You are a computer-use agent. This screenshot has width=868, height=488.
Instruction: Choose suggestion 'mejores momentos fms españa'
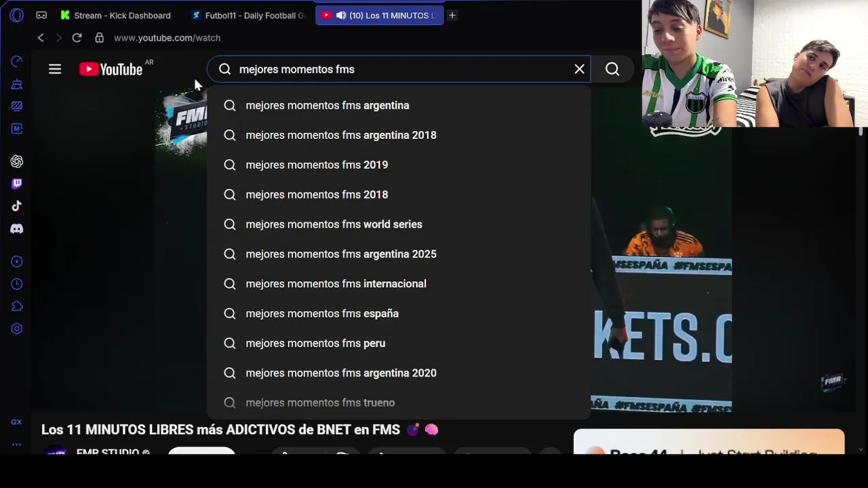click(x=399, y=313)
